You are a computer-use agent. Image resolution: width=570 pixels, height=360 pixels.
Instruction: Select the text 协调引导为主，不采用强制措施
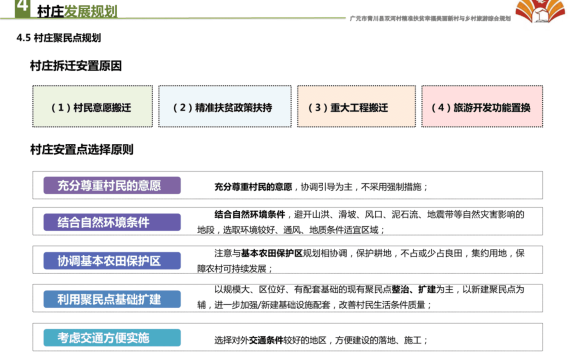coord(361,187)
